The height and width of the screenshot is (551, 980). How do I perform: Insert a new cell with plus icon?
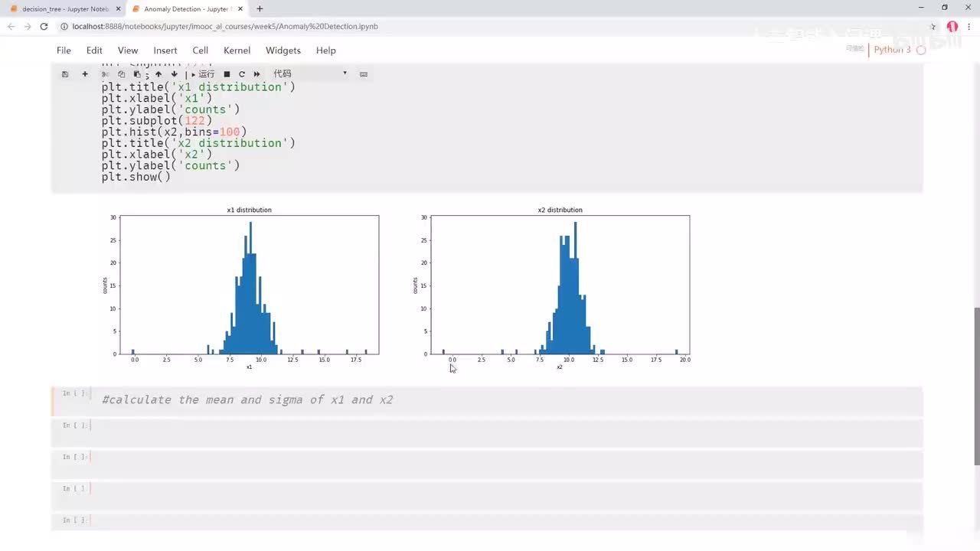point(85,74)
